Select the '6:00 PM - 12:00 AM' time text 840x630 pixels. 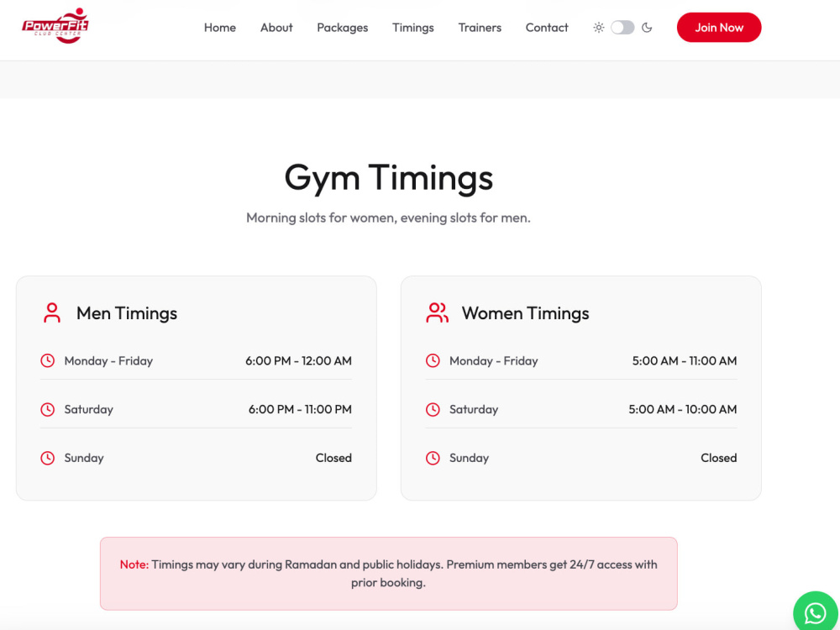[x=298, y=361]
